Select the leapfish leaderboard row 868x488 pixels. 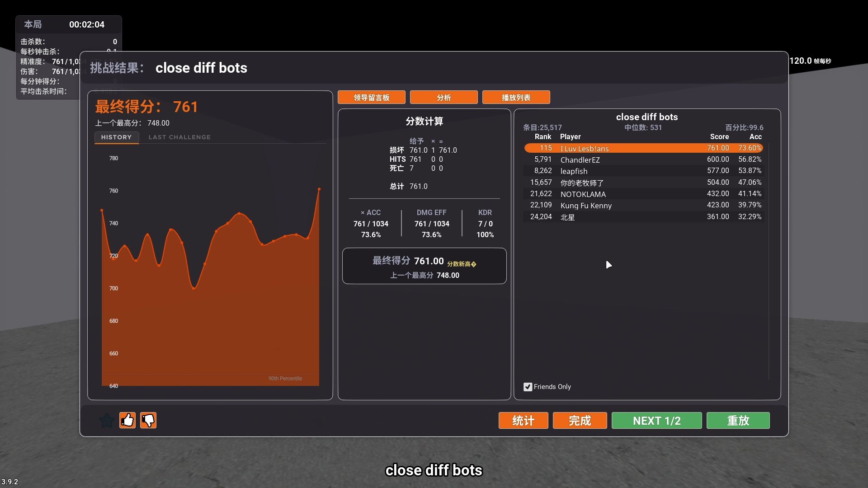click(x=644, y=171)
